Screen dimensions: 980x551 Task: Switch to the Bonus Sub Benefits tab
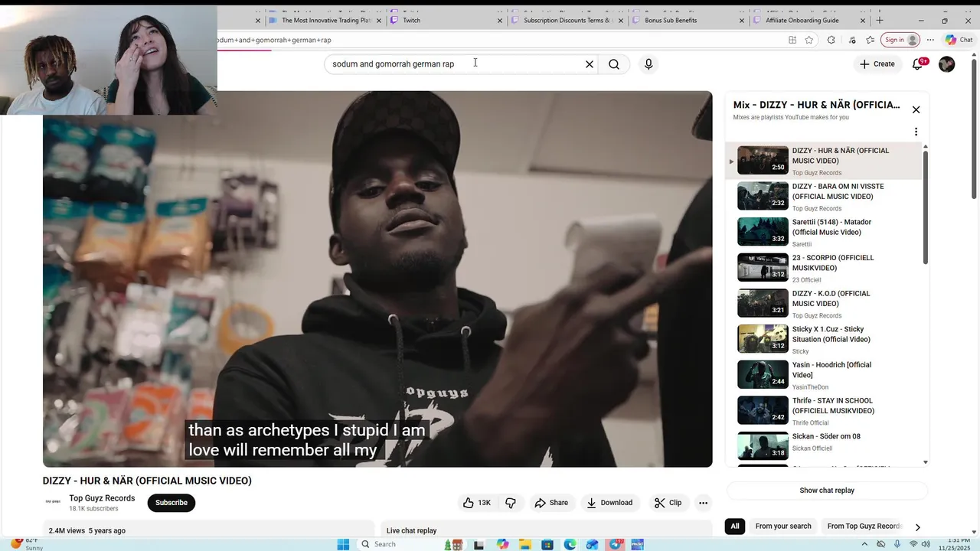point(687,21)
